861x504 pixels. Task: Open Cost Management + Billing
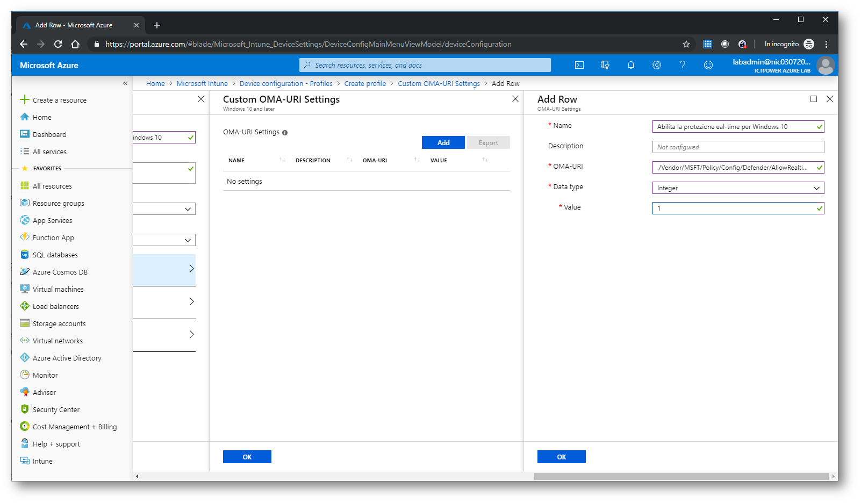[68, 427]
